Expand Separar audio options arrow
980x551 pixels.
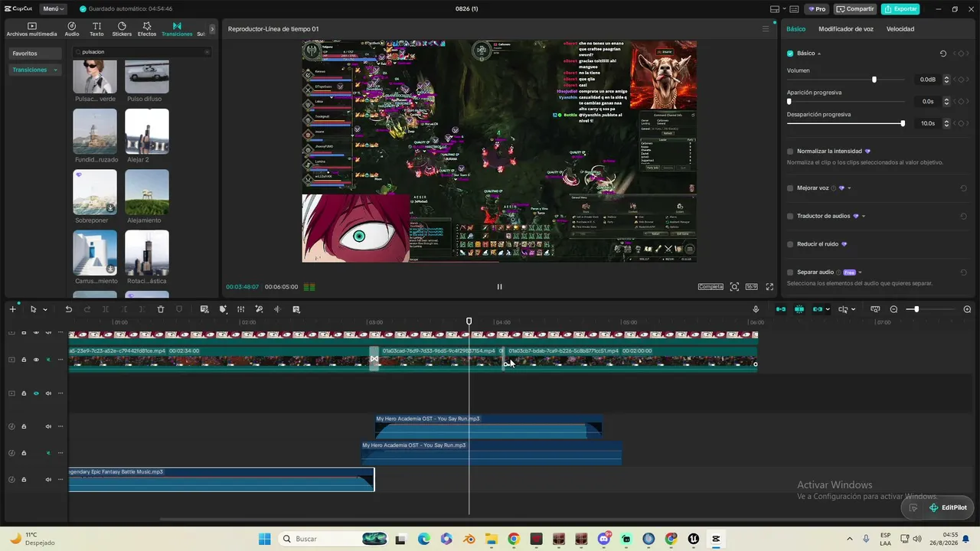tap(860, 272)
